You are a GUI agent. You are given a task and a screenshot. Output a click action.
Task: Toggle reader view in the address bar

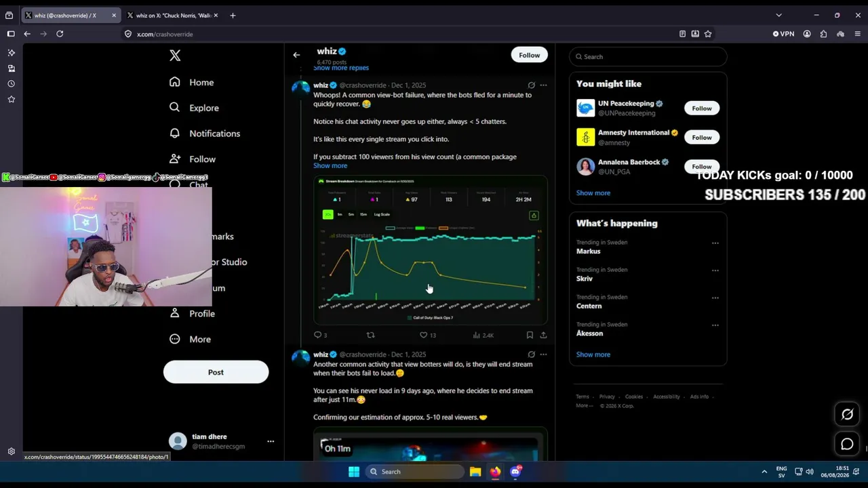pos(682,34)
